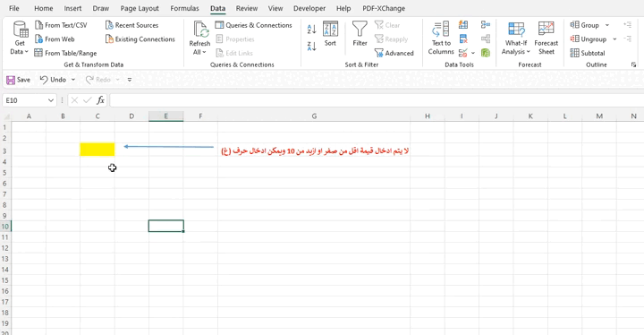
Task: Click the Insert Function fx icon
Action: pos(100,100)
